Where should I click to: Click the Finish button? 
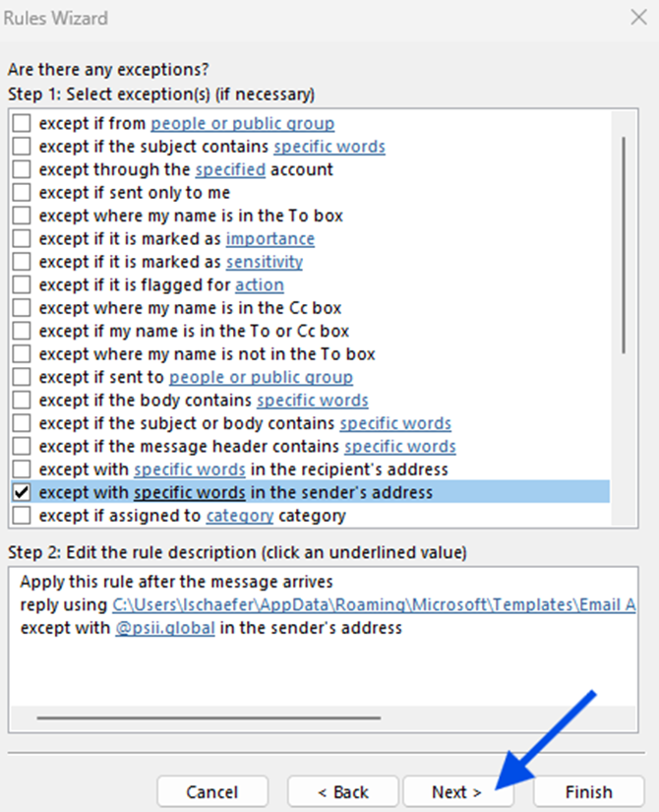[588, 791]
